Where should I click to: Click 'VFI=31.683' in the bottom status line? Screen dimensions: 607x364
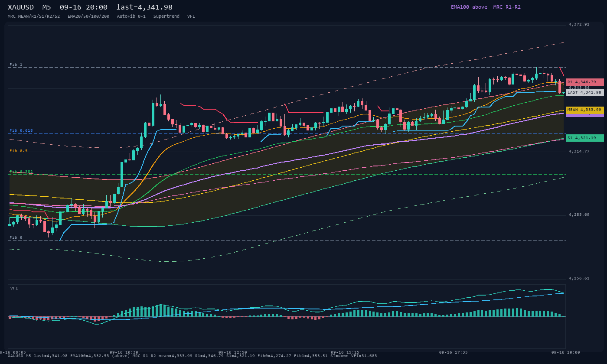click(x=364, y=356)
